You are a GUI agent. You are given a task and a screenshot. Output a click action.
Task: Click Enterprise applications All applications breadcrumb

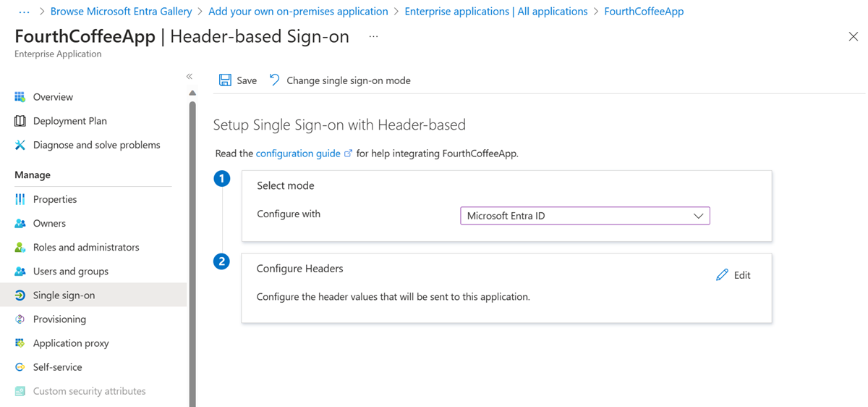495,12
